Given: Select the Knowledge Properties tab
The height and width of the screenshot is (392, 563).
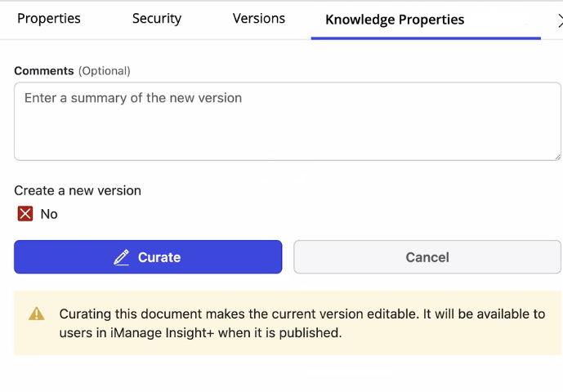Looking at the screenshot, I should click(x=395, y=20).
